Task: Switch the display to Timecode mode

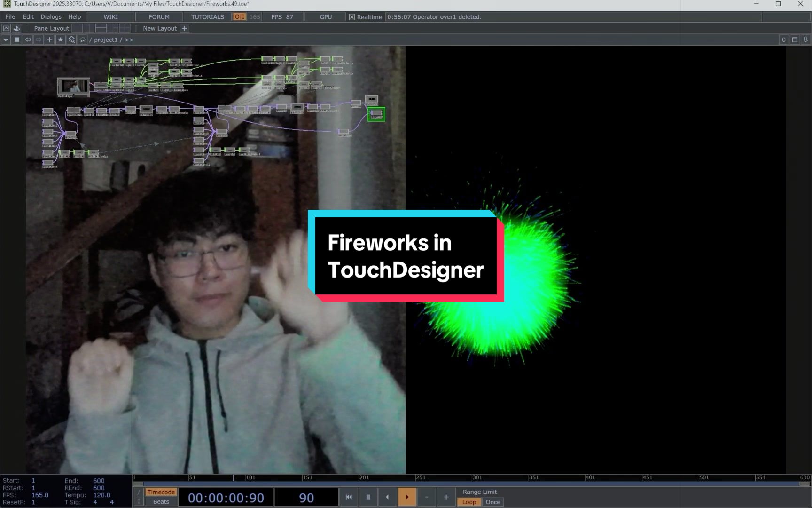Action: (161, 492)
